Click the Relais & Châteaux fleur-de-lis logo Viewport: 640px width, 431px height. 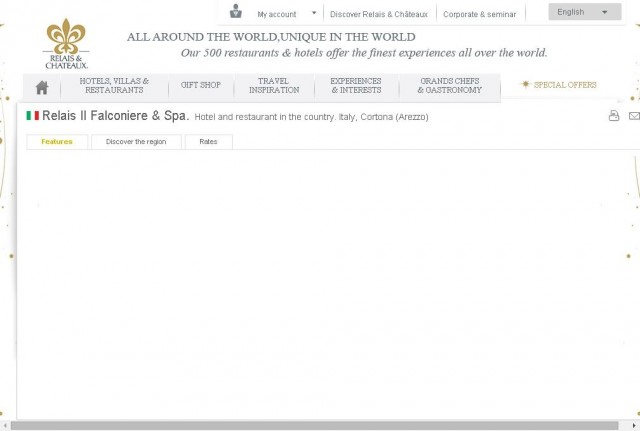66,44
